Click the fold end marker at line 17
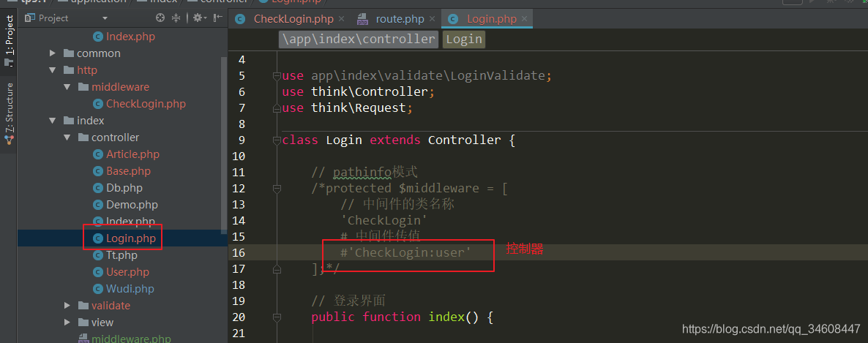 click(277, 269)
